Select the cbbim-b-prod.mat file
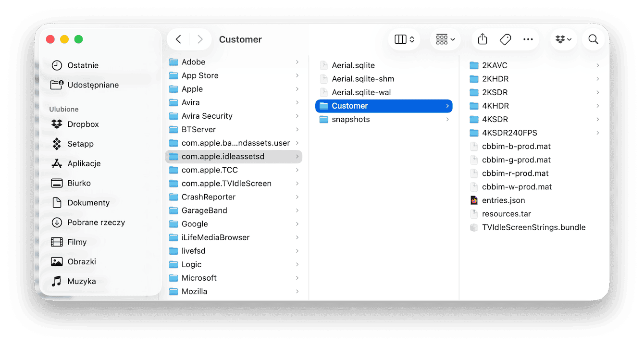The width and height of the screenshot is (644, 346). point(534,146)
